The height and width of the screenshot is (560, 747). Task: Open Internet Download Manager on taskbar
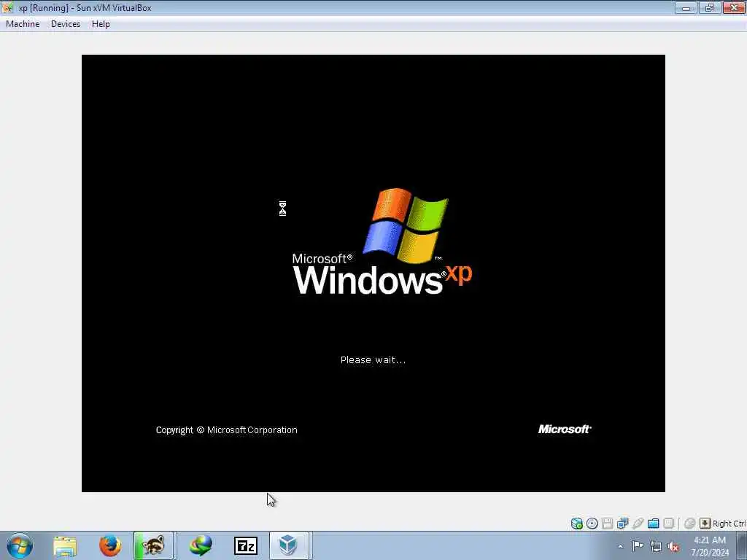click(x=201, y=545)
